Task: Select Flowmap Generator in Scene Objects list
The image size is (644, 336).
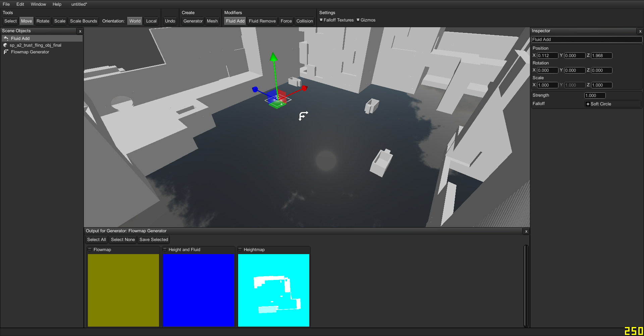Action: coord(42,52)
